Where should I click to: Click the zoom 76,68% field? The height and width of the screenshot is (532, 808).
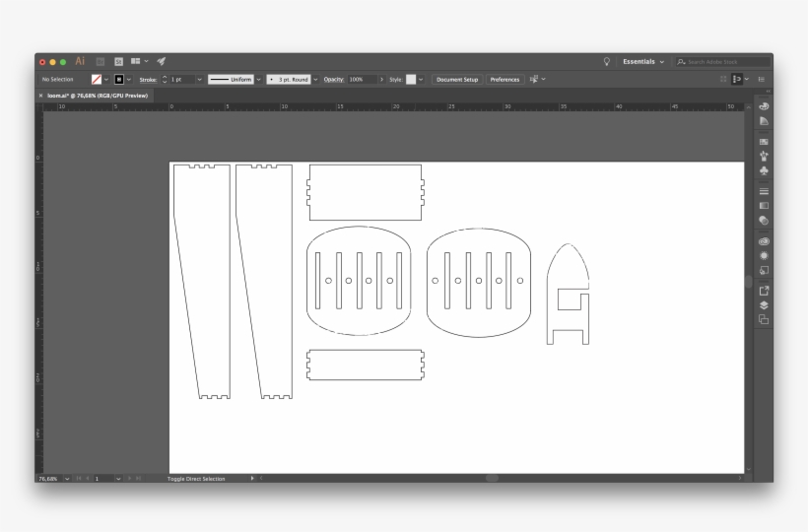pos(50,479)
